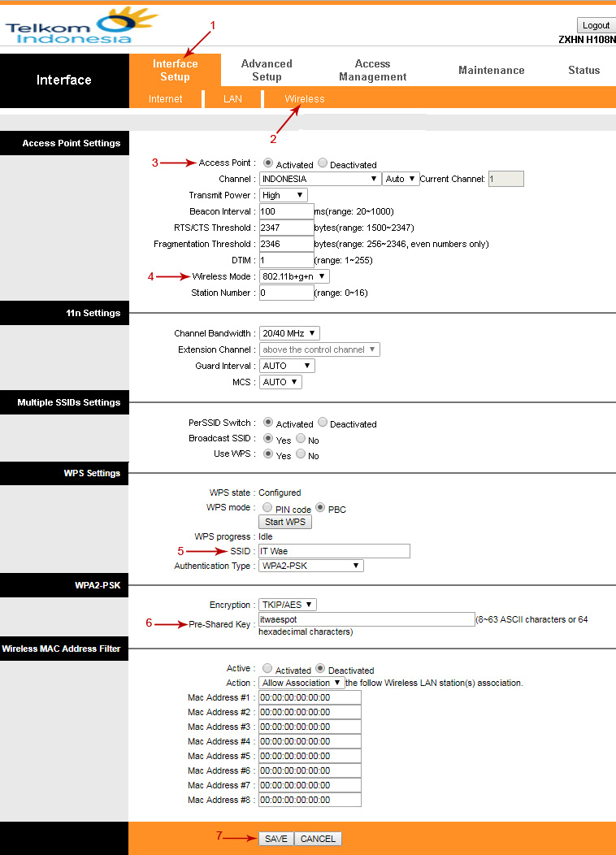The width and height of the screenshot is (616, 855).
Task: Open the Guard Interval dropdown
Action: (x=288, y=366)
